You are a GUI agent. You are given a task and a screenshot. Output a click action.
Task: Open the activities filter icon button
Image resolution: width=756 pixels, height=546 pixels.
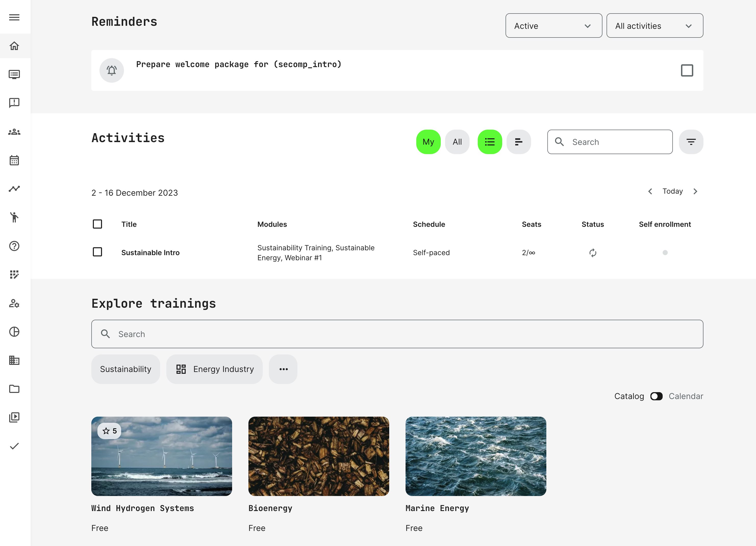point(691,142)
